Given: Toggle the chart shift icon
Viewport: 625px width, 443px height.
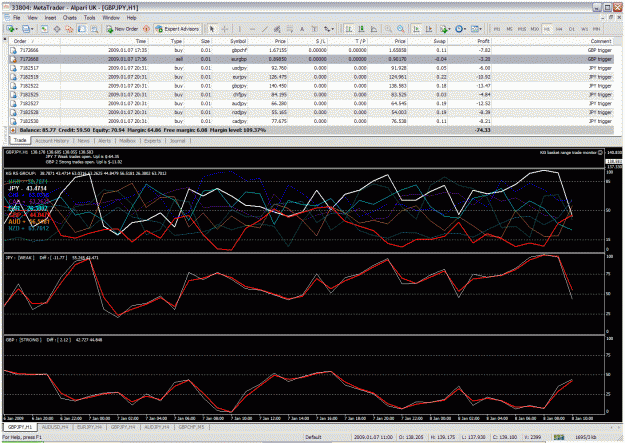Looking at the screenshot, I should tap(429, 29).
